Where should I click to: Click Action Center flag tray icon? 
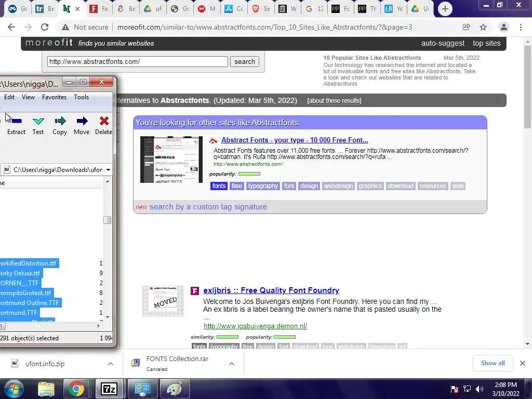click(455, 389)
